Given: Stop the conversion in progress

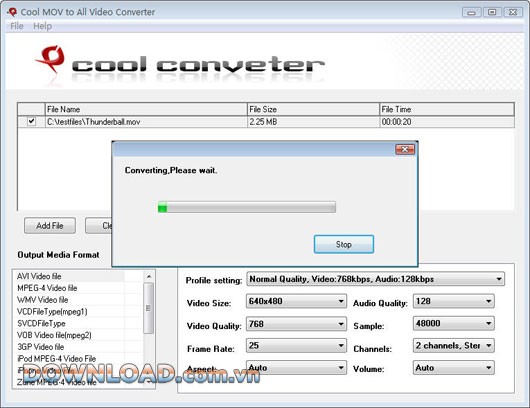Looking at the screenshot, I should [x=344, y=244].
